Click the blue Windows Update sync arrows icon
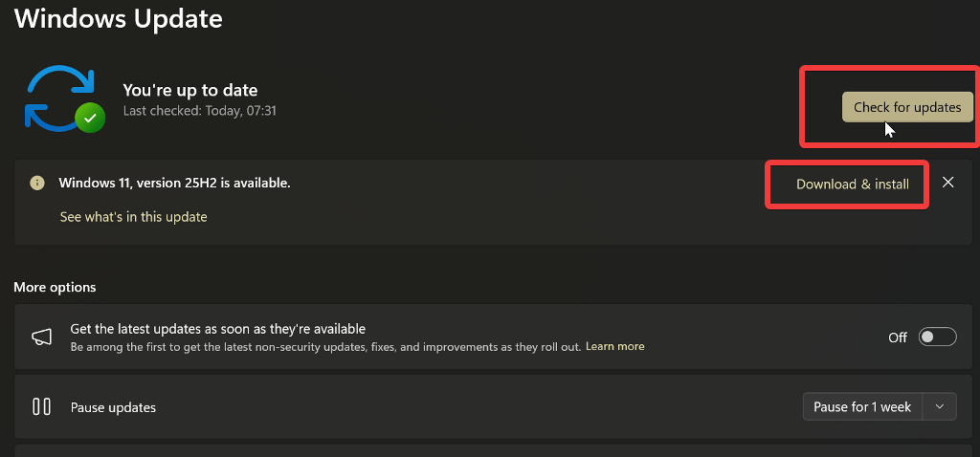This screenshot has width=980, height=457. click(x=57, y=98)
